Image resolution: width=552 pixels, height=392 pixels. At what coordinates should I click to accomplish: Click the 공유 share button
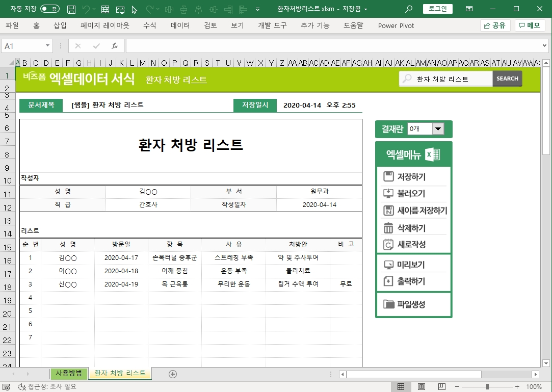click(x=495, y=25)
